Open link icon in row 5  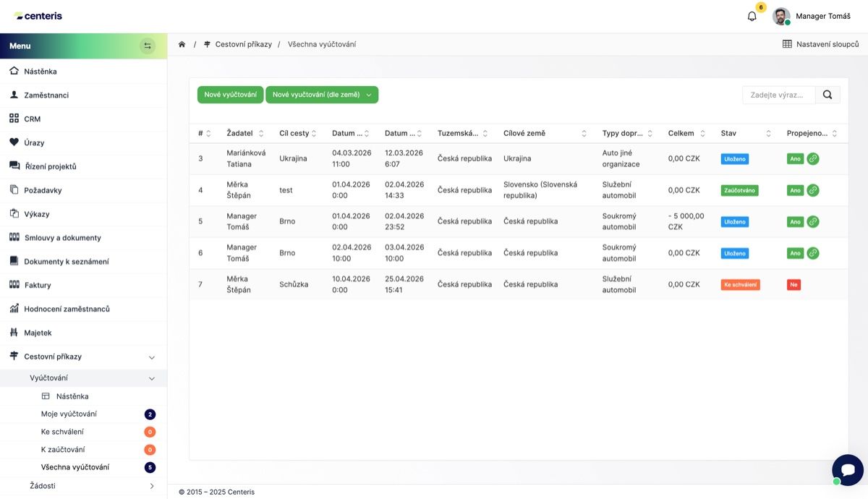pos(813,221)
